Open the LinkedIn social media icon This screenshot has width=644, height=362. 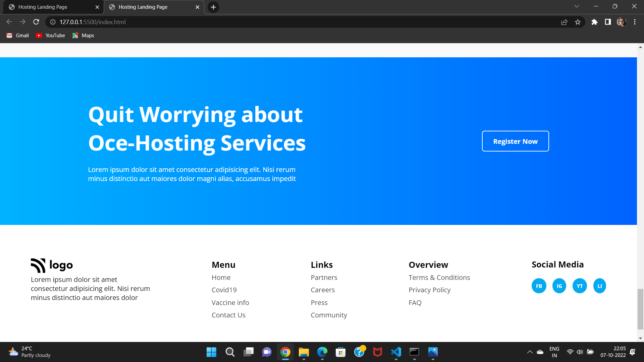pyautogui.click(x=599, y=286)
